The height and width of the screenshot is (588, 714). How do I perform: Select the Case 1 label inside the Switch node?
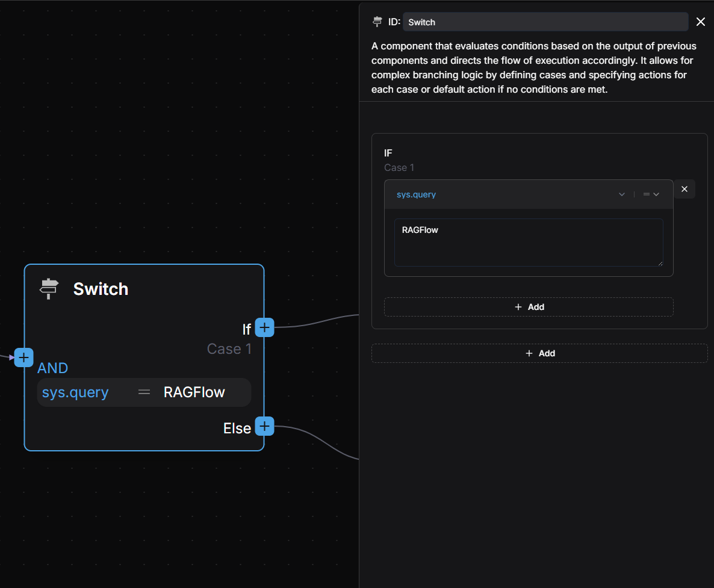point(229,348)
